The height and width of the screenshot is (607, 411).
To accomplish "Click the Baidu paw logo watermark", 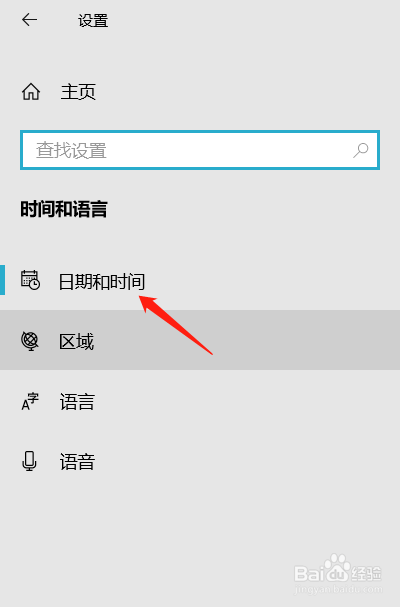I will pos(337,568).
